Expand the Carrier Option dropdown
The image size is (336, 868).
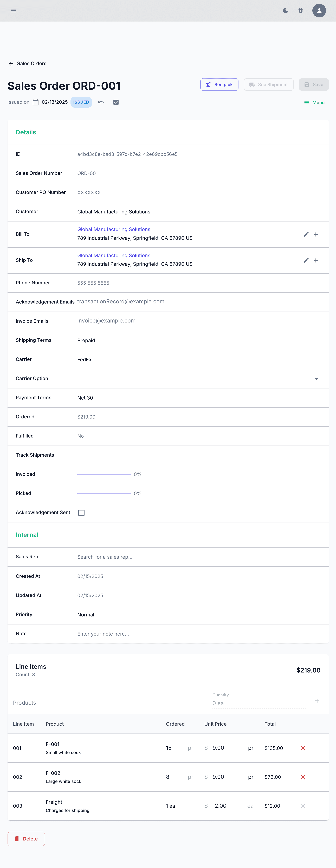pos(316,379)
